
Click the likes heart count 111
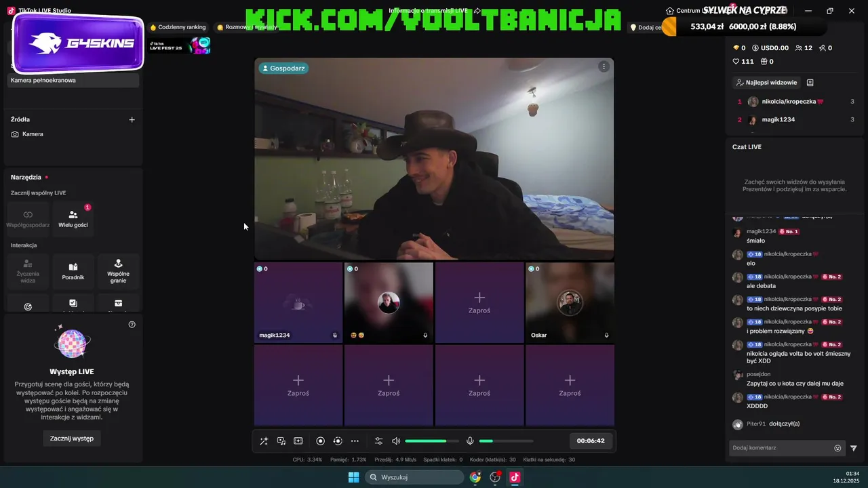click(x=743, y=62)
